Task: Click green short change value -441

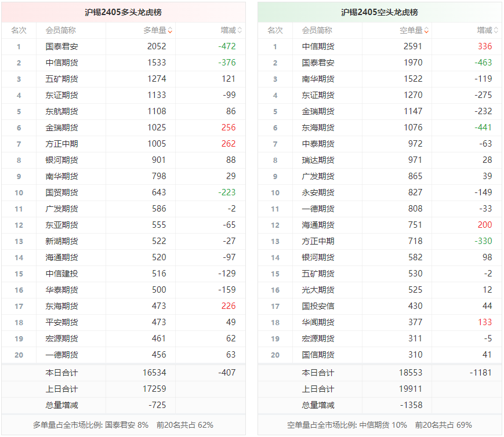Action: 483,128
